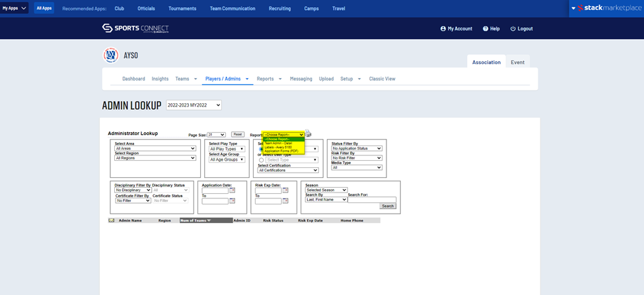Open Help from the top header
This screenshot has width=644, height=295.
pyautogui.click(x=491, y=29)
